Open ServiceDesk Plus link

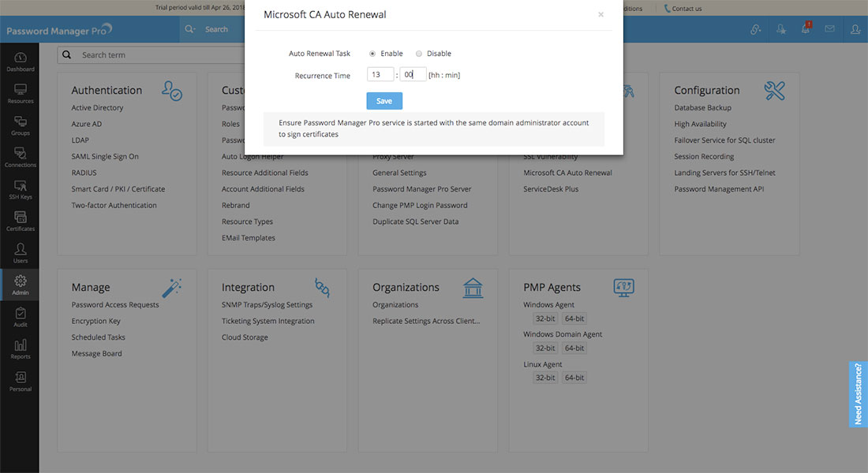[x=551, y=189]
